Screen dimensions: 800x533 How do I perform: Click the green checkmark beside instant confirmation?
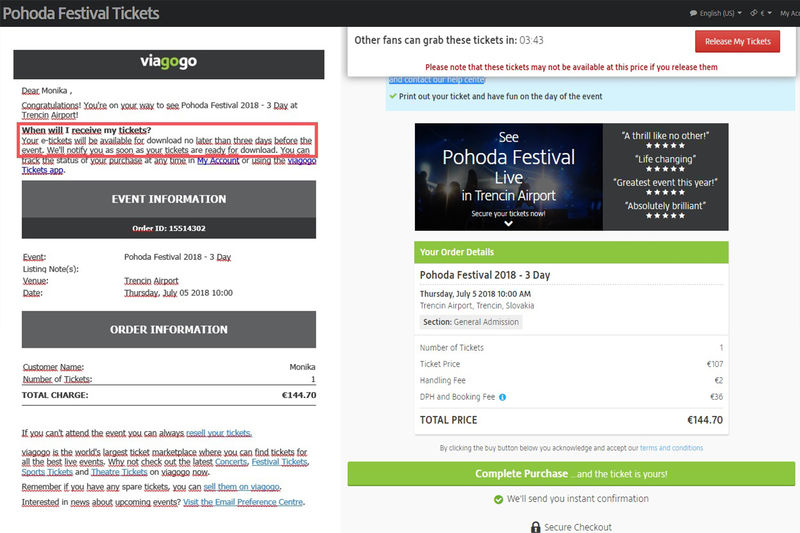[498, 499]
